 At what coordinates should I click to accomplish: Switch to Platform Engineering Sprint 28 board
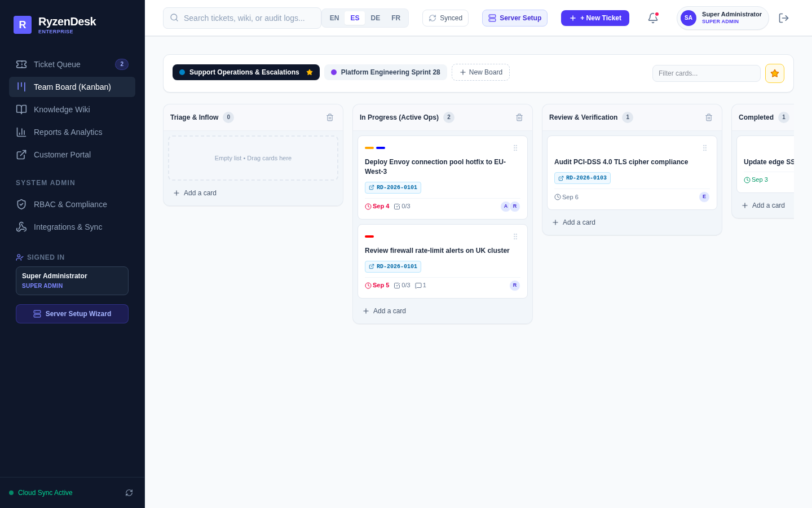[386, 72]
